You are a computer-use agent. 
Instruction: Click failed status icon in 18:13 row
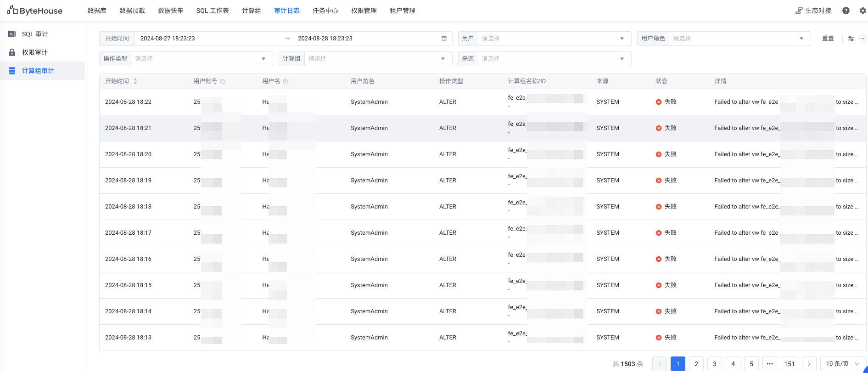coord(659,338)
